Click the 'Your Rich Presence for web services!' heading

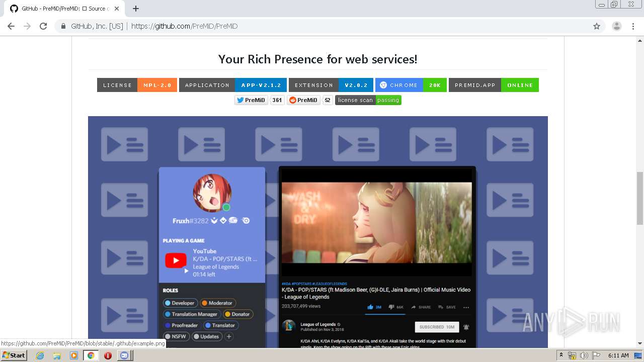(318, 59)
